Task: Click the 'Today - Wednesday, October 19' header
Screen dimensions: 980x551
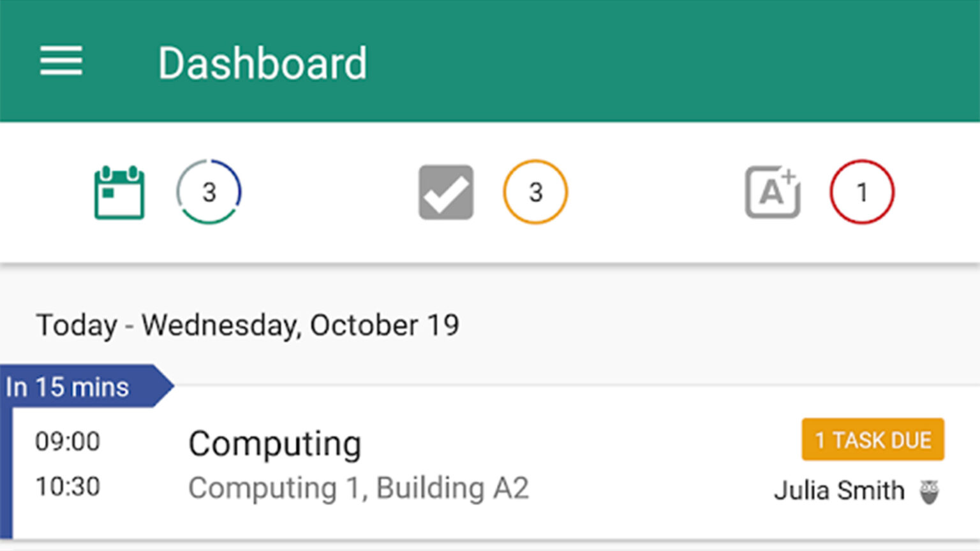Action: click(x=248, y=325)
